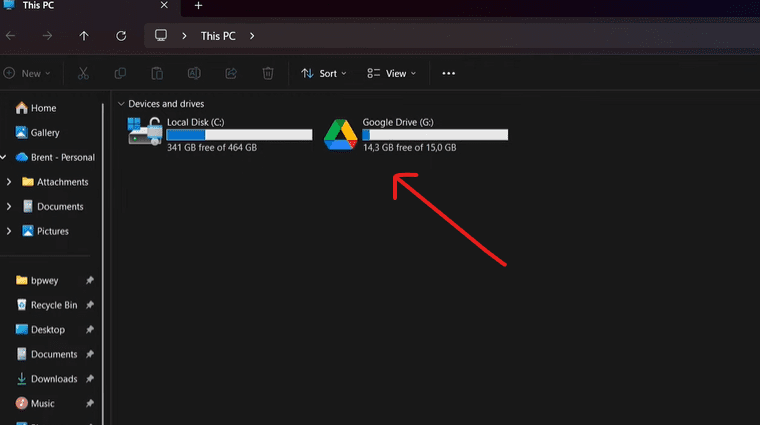The width and height of the screenshot is (760, 425).
Task: Click the Cut scissors icon in toolbar
Action: [83, 73]
